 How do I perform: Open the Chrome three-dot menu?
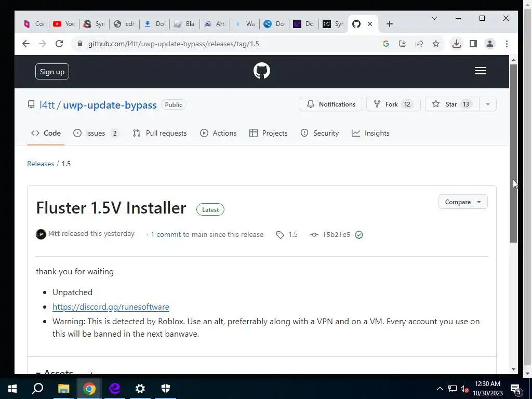[x=507, y=44]
